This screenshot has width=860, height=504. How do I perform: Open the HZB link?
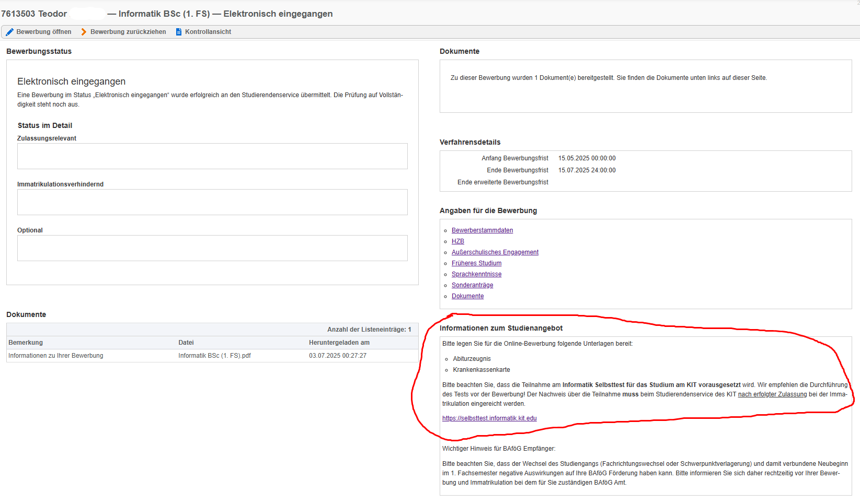(x=457, y=241)
